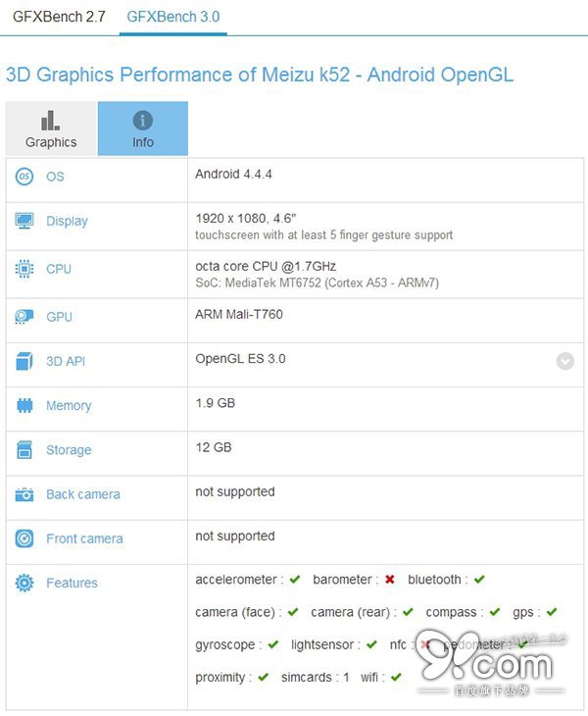Expand the OpenGL ES 3.0 details arrow
588x716 pixels.
tap(565, 360)
